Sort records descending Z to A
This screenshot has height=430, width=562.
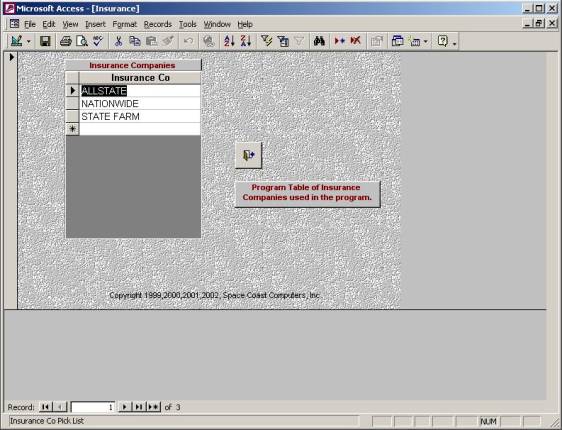click(x=246, y=41)
